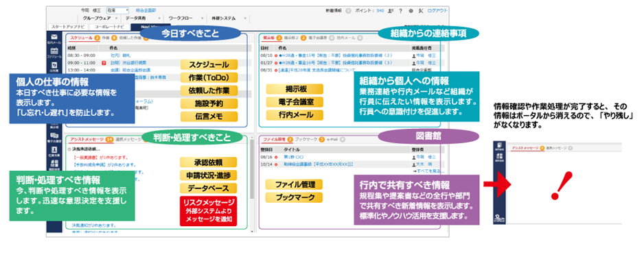Image resolution: width=644 pixels, height=257 pixels.
Task: Select the 行内メール panel tab
Action: point(346,38)
